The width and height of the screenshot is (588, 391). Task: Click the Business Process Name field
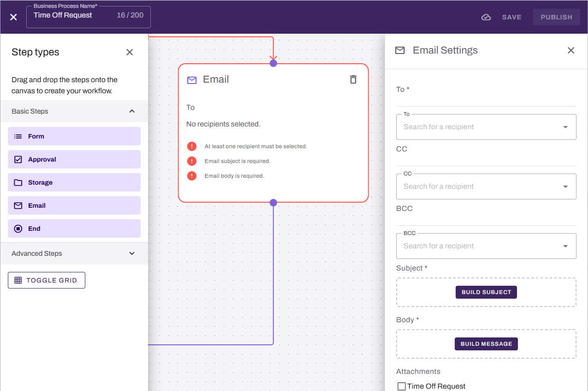tap(89, 17)
